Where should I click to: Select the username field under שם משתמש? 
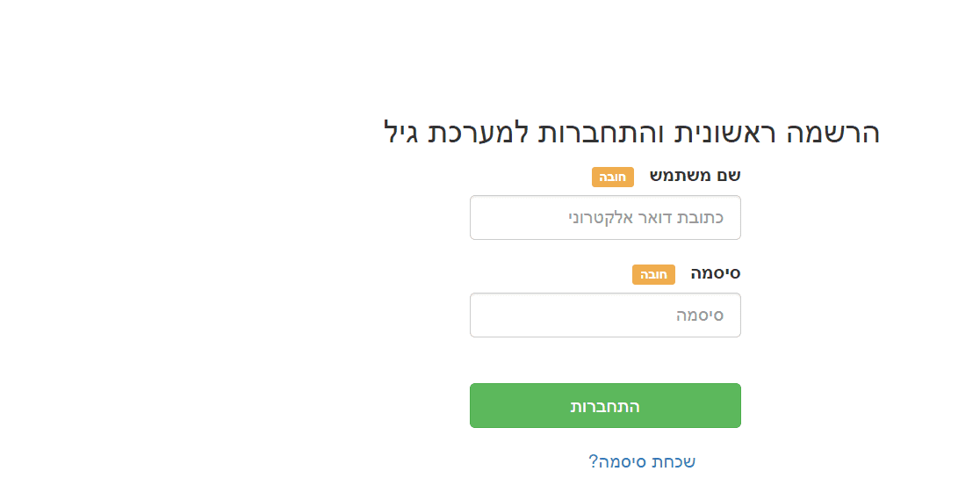pos(605,217)
